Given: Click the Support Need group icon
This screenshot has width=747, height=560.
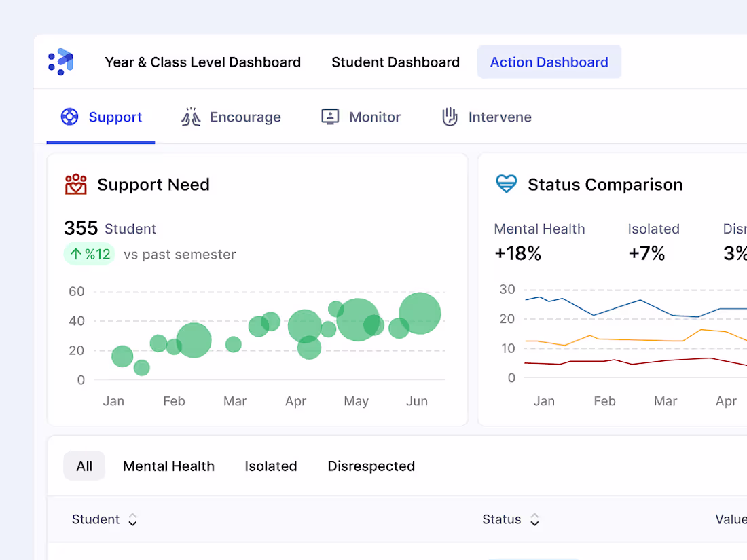Looking at the screenshot, I should [x=76, y=183].
